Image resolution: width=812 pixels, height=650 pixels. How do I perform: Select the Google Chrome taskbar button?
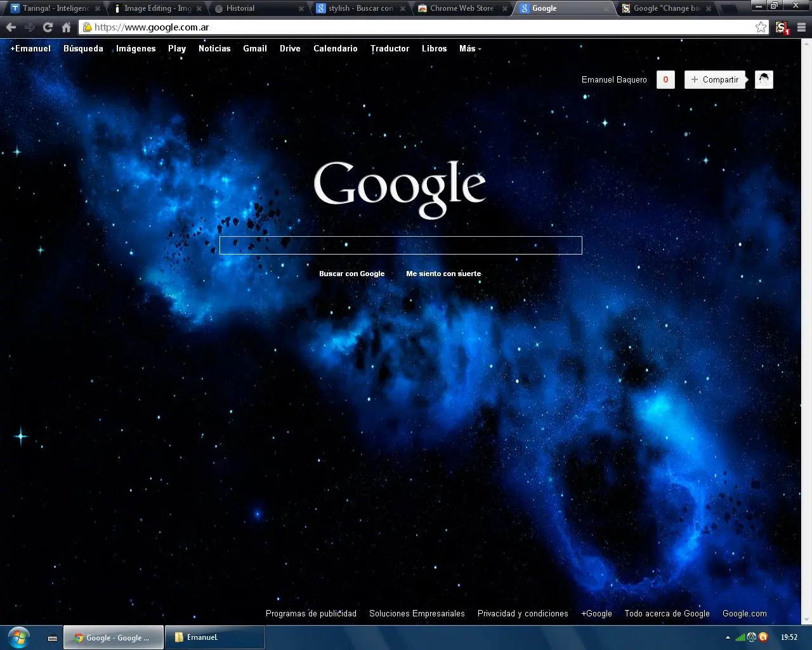pyautogui.click(x=113, y=638)
